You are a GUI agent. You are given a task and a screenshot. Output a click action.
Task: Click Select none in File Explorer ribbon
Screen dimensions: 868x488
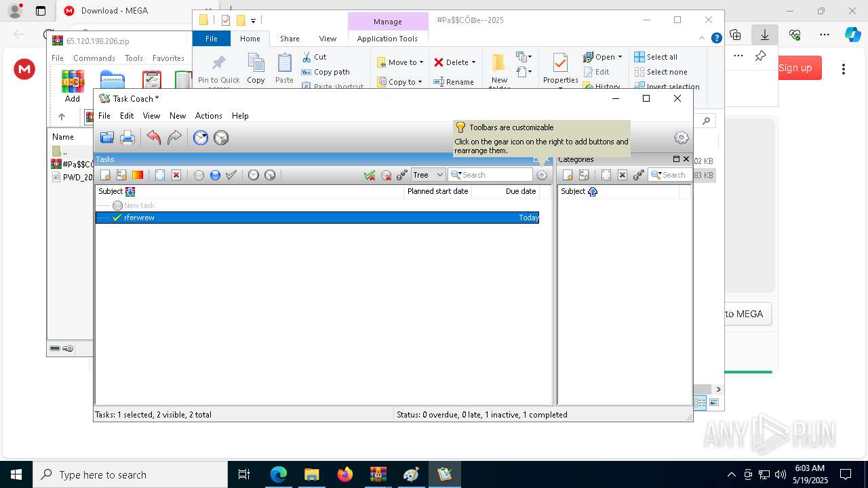[x=660, y=72]
